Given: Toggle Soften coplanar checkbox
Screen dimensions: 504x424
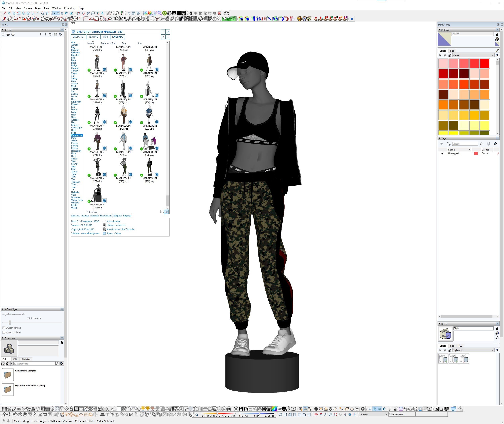Looking at the screenshot, I should coord(4,332).
